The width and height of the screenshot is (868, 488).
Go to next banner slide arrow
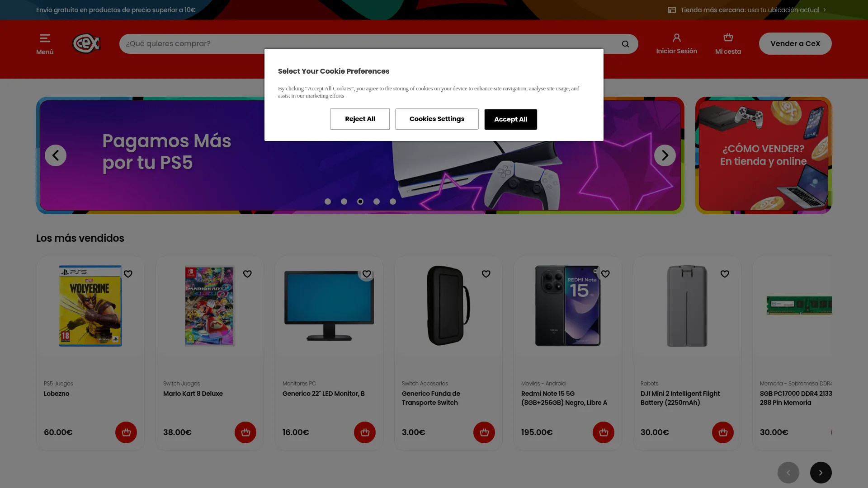tap(665, 155)
